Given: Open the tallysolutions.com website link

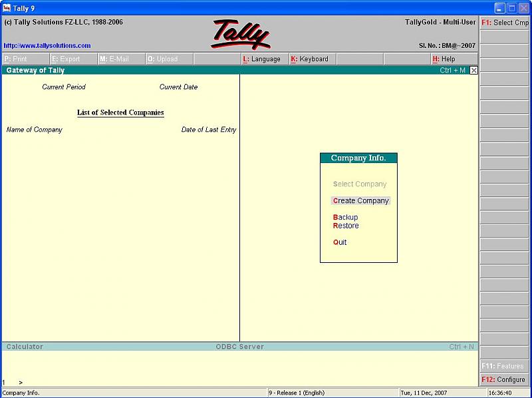Looking at the screenshot, I should pyautogui.click(x=47, y=45).
